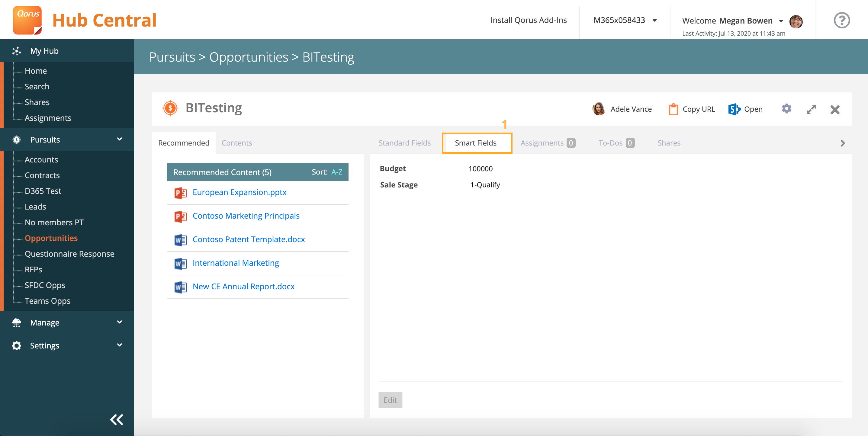The height and width of the screenshot is (436, 868).
Task: Open European Expansion.pptx link
Action: (x=239, y=192)
